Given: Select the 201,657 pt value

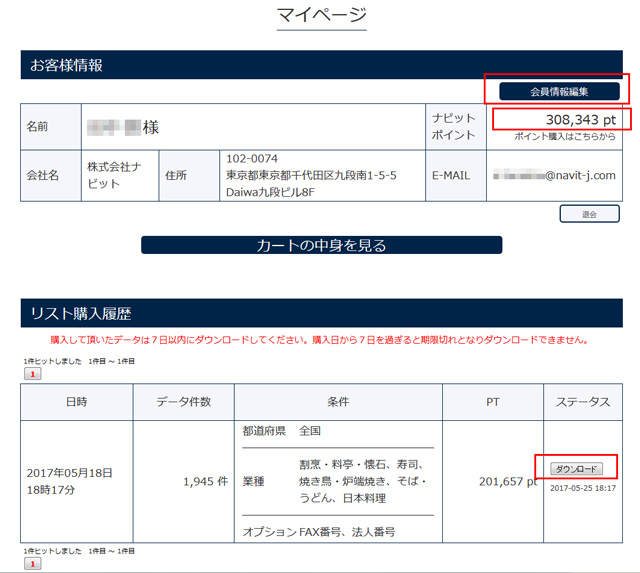Looking at the screenshot, I should pos(508,482).
